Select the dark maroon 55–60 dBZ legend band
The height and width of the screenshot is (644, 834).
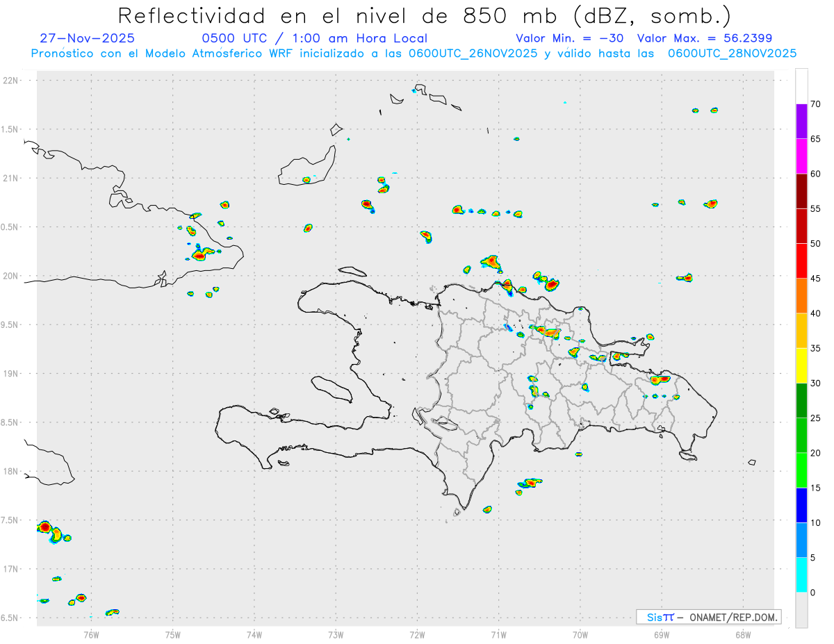pos(801,191)
